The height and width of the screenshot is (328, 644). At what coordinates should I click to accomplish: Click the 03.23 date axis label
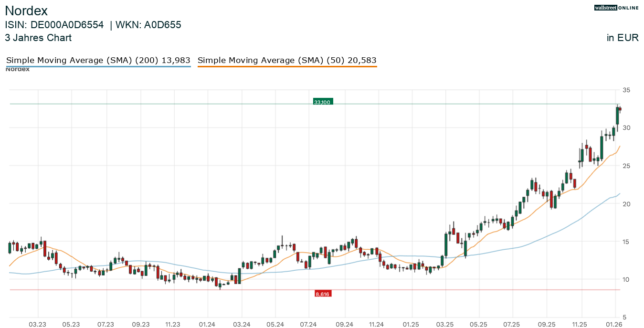(38, 324)
